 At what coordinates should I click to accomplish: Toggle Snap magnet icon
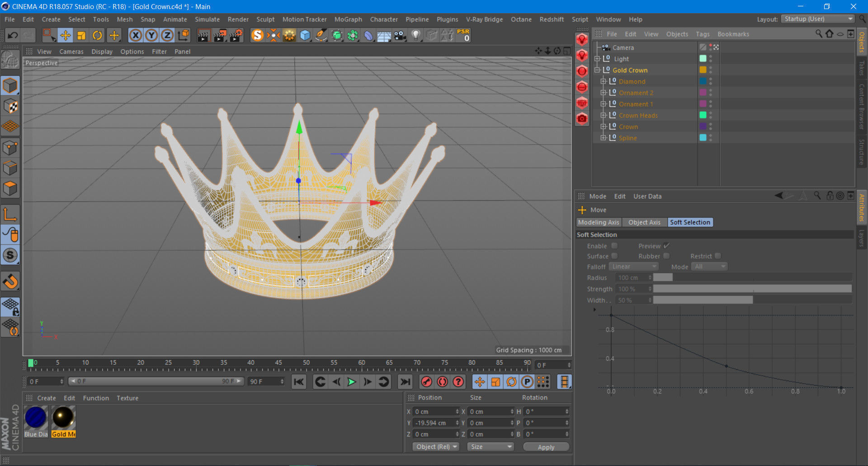point(10,281)
